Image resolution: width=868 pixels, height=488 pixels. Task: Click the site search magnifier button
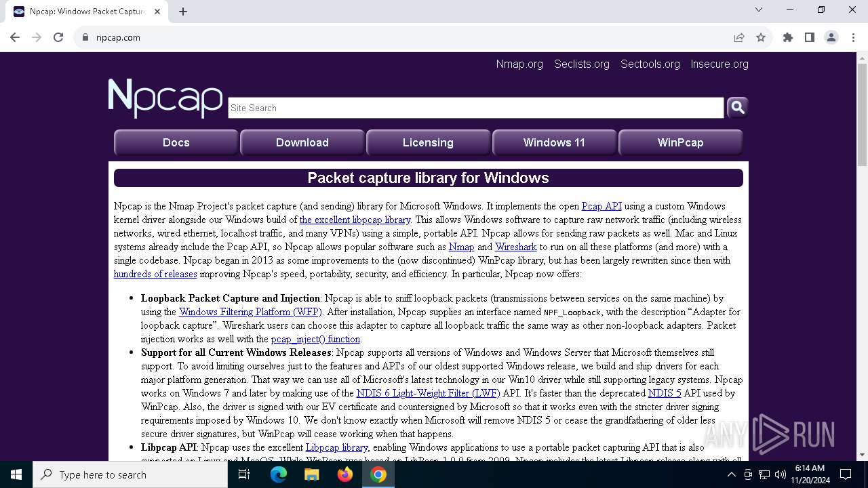(x=738, y=107)
